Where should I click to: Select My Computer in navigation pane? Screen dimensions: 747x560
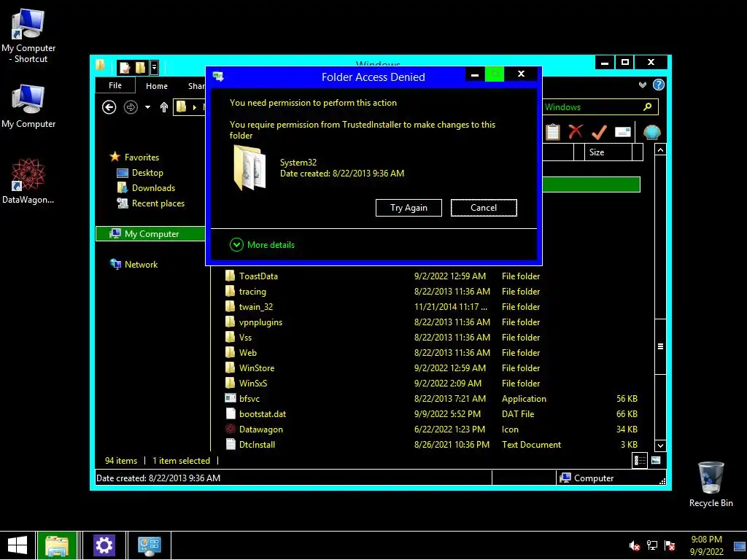click(x=150, y=234)
